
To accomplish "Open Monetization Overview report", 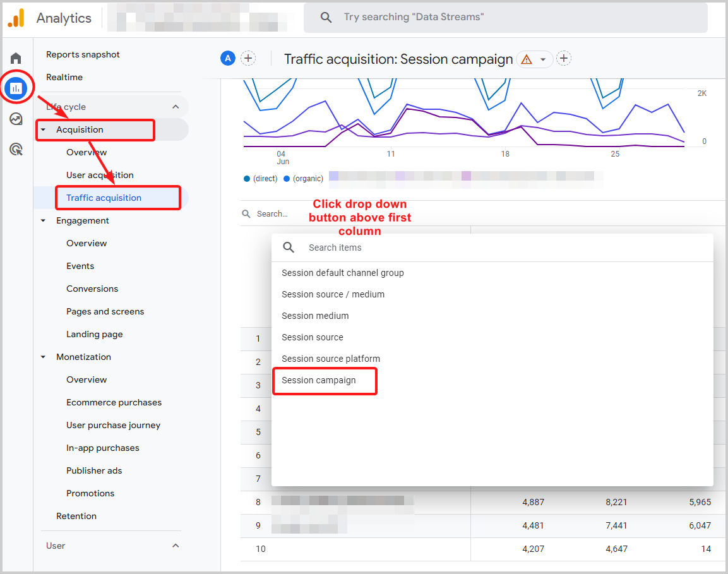I will pyautogui.click(x=87, y=380).
